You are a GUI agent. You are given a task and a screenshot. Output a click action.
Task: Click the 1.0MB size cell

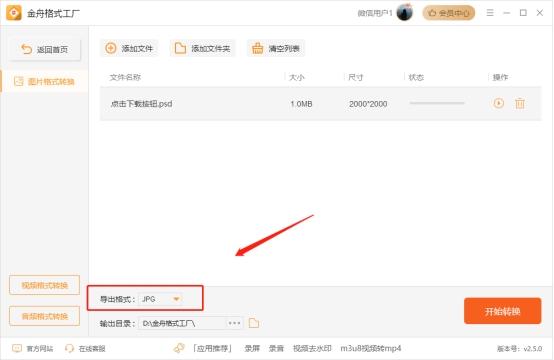[x=301, y=104]
